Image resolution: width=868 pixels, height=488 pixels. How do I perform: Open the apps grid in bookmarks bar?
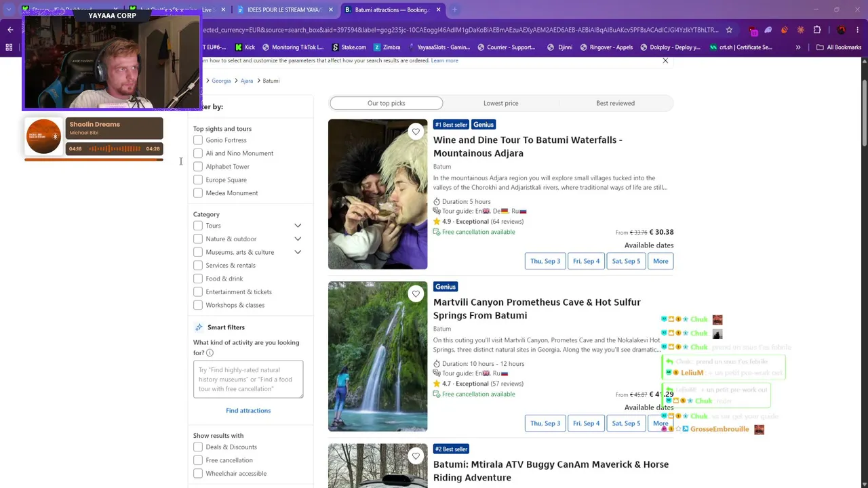click(x=9, y=47)
